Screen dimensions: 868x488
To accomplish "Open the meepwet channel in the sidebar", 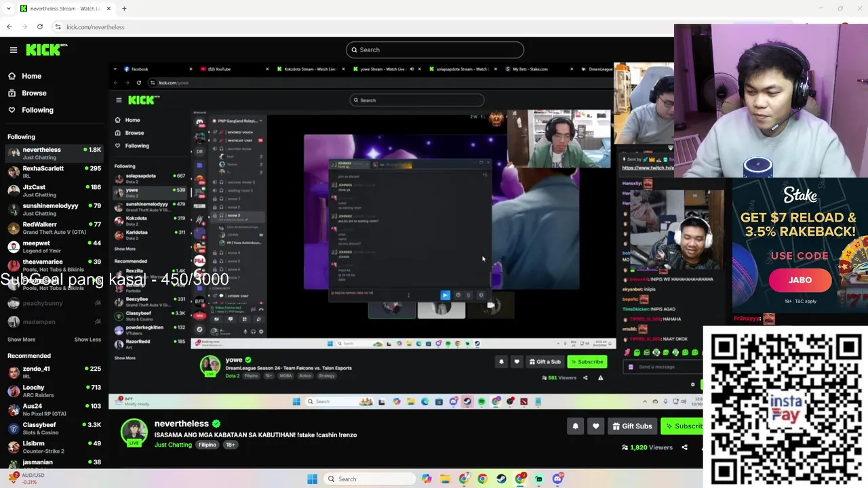I will pyautogui.click(x=54, y=247).
